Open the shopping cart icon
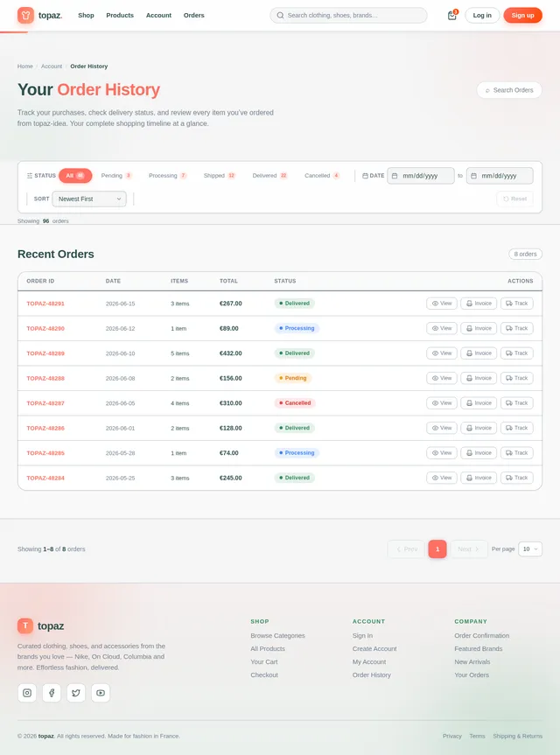Viewport: 560px width, 755px height. (x=451, y=16)
